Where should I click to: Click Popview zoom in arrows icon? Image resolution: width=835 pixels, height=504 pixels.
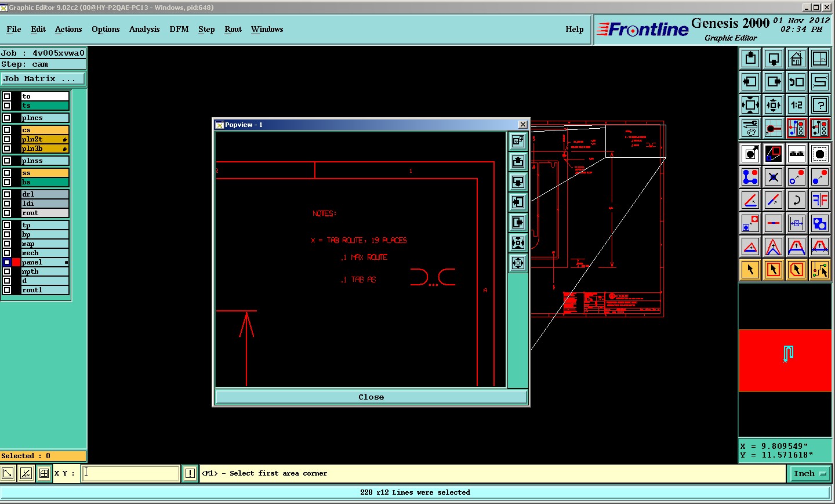pyautogui.click(x=518, y=243)
